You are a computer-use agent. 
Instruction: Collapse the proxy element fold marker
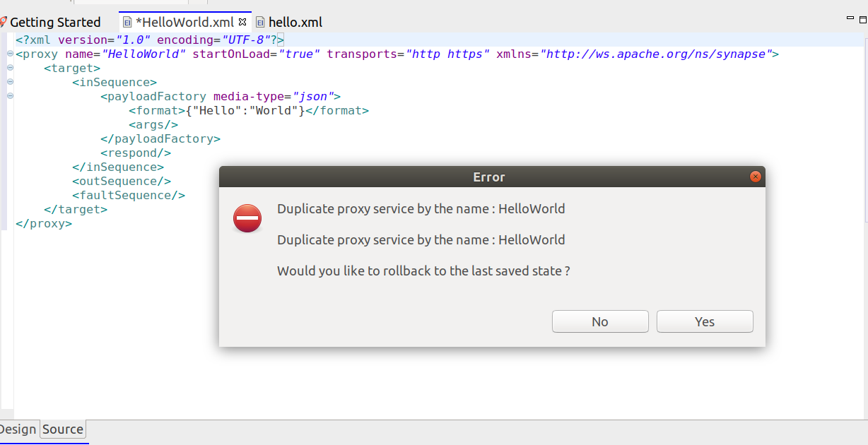coord(9,54)
